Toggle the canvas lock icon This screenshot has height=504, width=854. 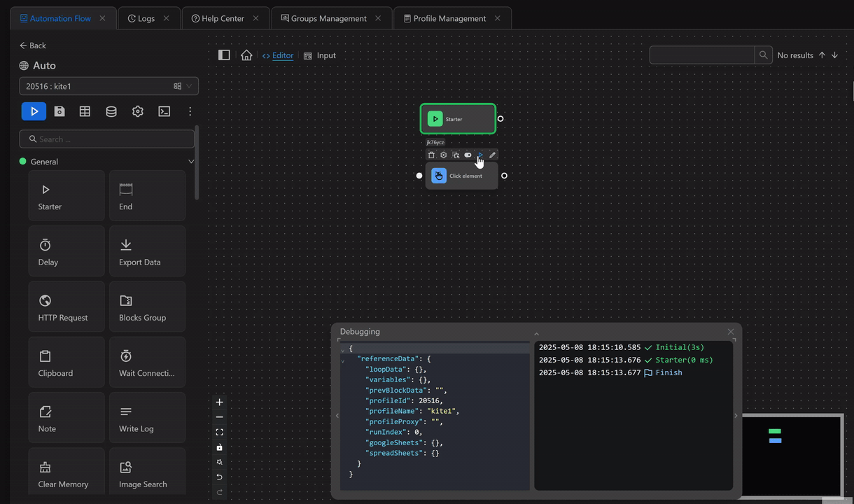pos(219,447)
